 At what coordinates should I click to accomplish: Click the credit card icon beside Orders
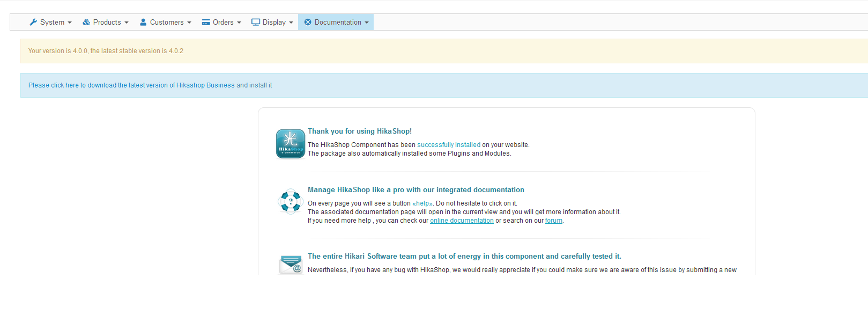pos(206,22)
